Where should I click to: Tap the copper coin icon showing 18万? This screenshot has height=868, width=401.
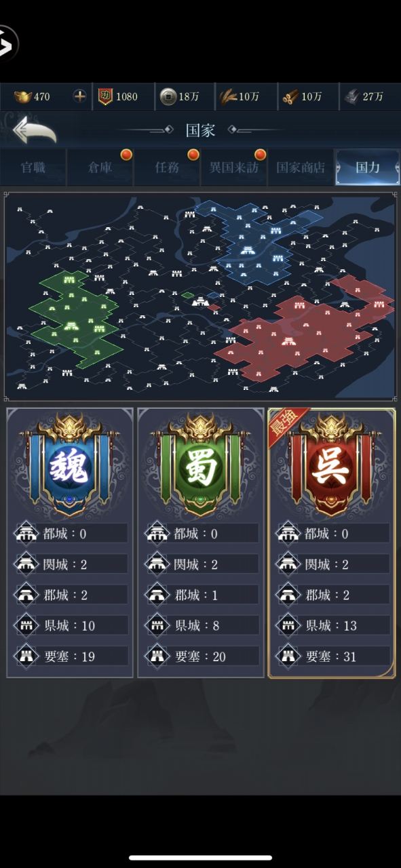(168, 96)
